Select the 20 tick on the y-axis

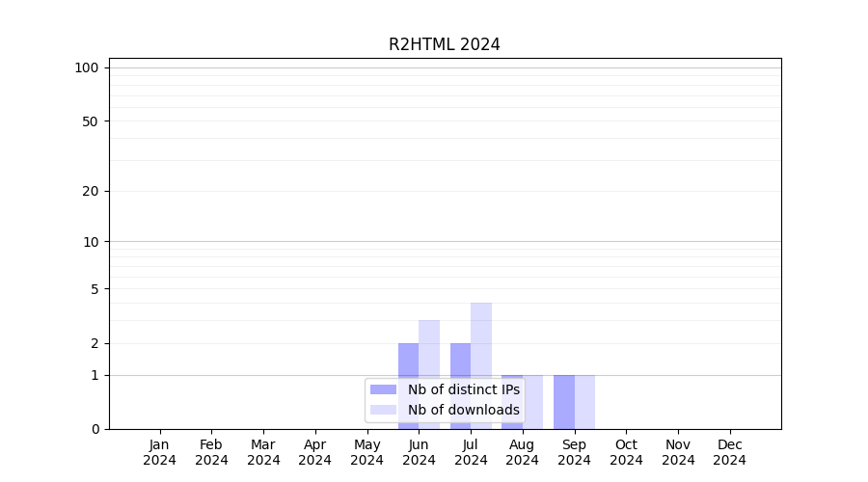coord(91,191)
